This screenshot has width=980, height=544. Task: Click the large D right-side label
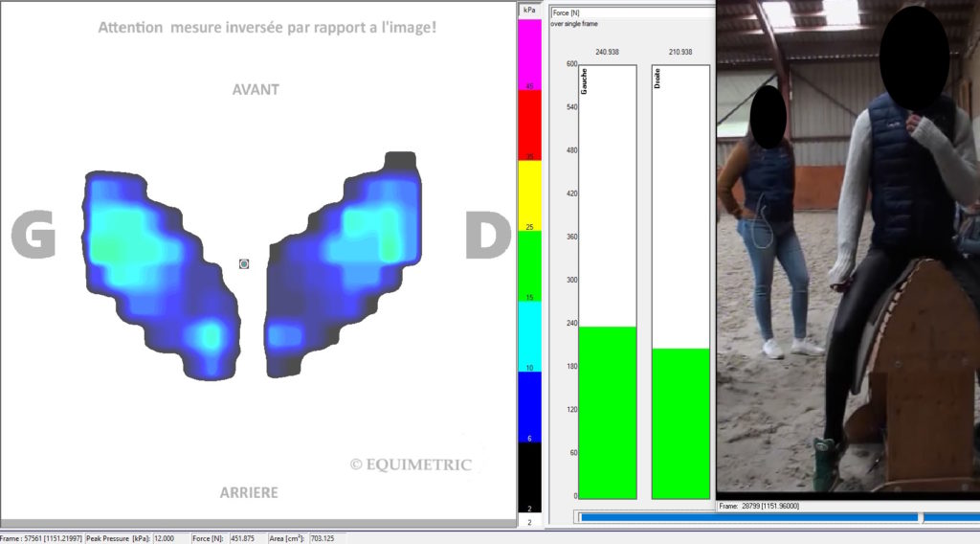click(x=488, y=236)
